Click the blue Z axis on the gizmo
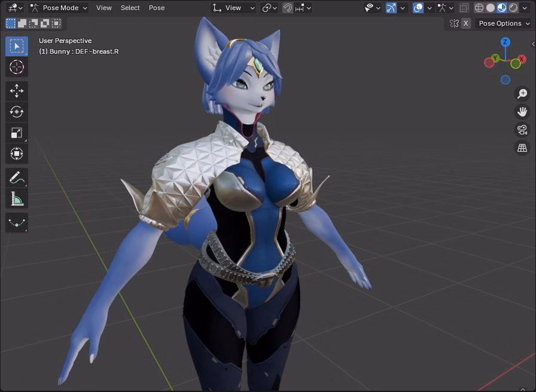The width and height of the screenshot is (536, 392). (505, 42)
